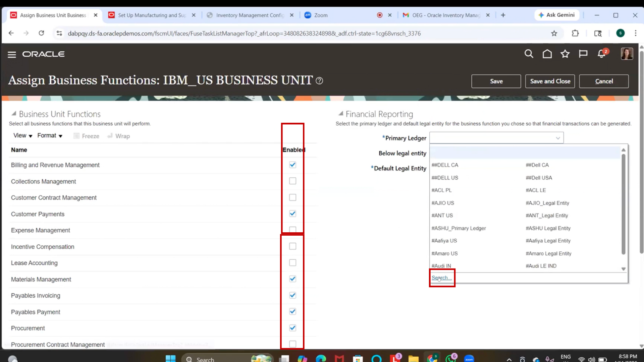Screen dimensions: 644x362
Task: Open the user profile picture menu
Action: point(627,54)
